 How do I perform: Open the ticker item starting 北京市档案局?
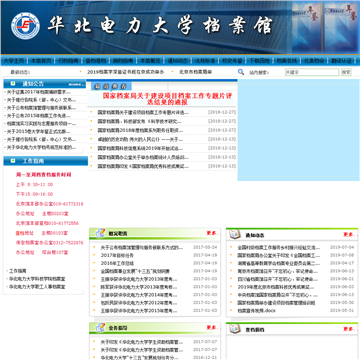point(196,72)
